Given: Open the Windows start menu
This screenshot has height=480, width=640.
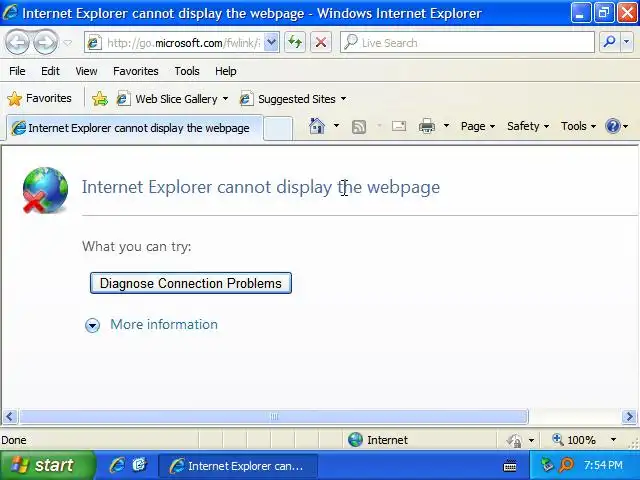Looking at the screenshot, I should (47, 465).
